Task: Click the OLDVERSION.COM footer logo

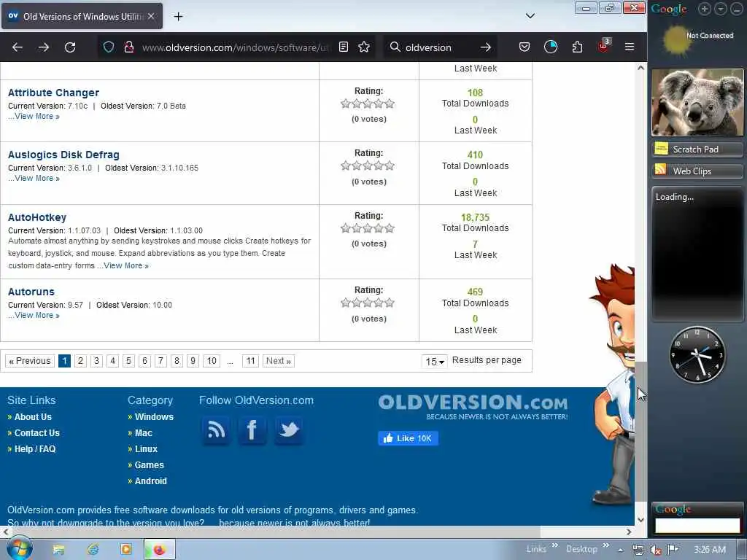Action: pyautogui.click(x=473, y=407)
